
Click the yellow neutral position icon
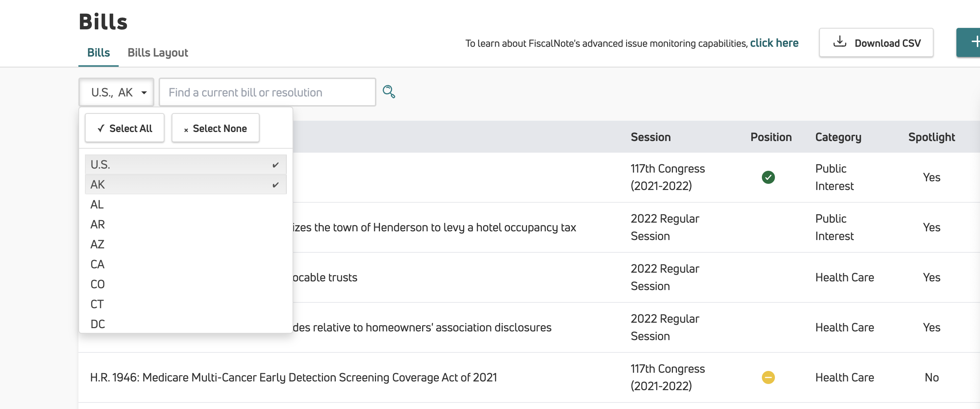point(768,377)
